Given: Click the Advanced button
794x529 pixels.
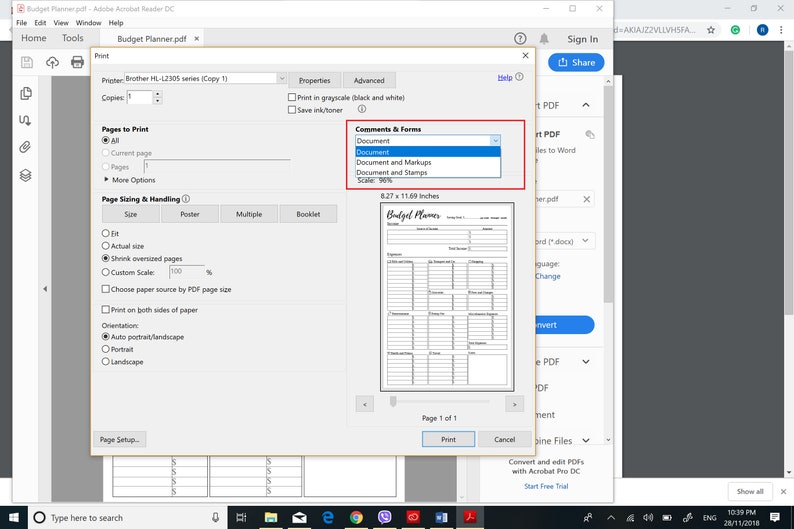Looking at the screenshot, I should click(x=369, y=80).
